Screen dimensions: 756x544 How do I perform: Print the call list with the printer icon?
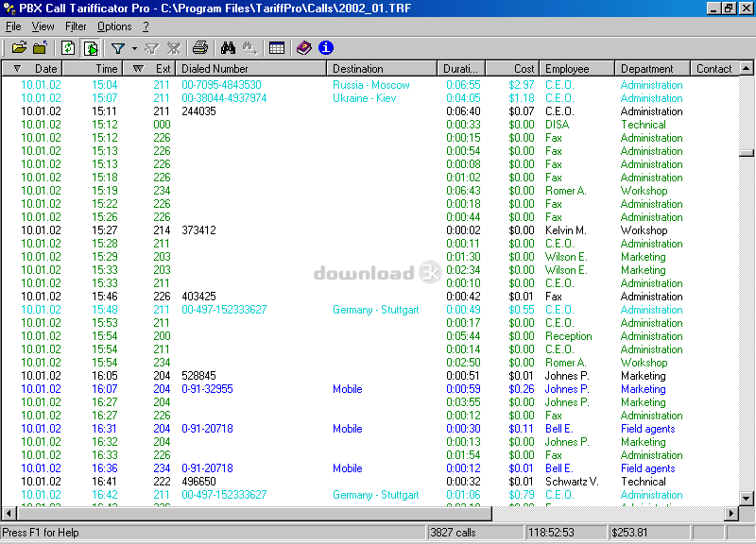click(x=200, y=48)
